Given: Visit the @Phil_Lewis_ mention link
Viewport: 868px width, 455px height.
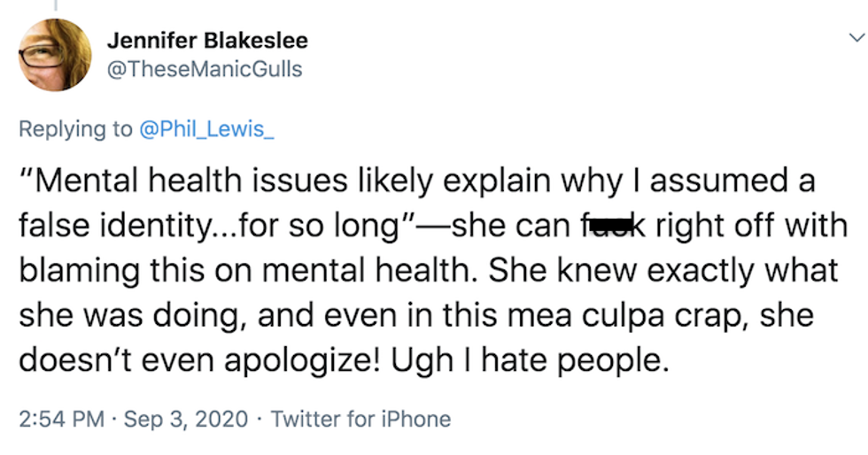Looking at the screenshot, I should tap(206, 129).
